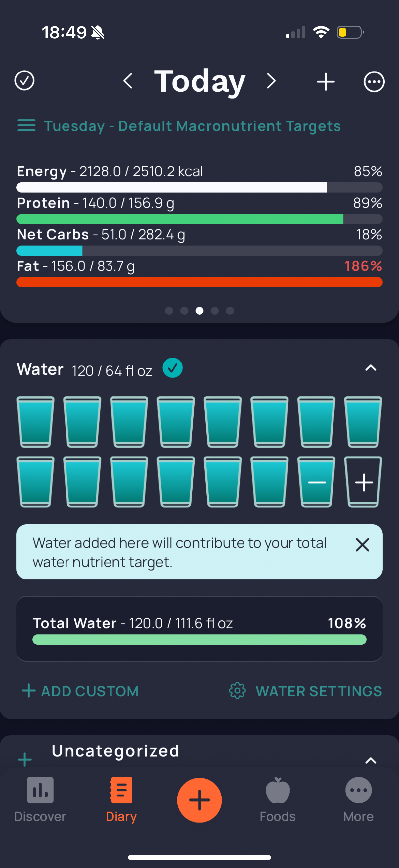Open the hamburger menu beside Macronutrient Targets
The image size is (399, 868).
(26, 126)
